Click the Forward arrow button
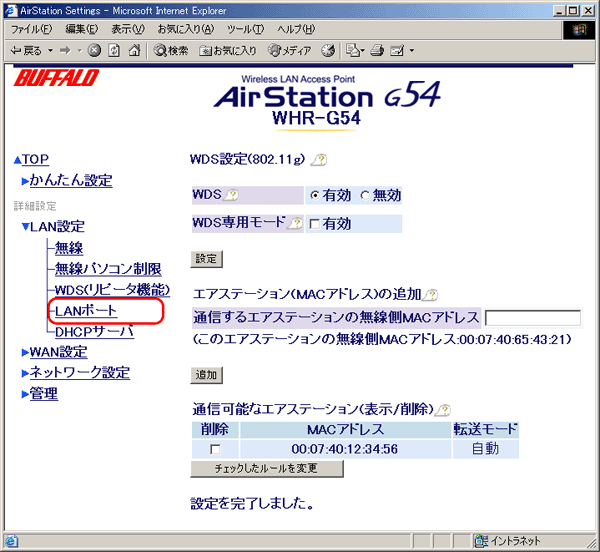Viewport: 600px width, 552px height. (x=65, y=50)
